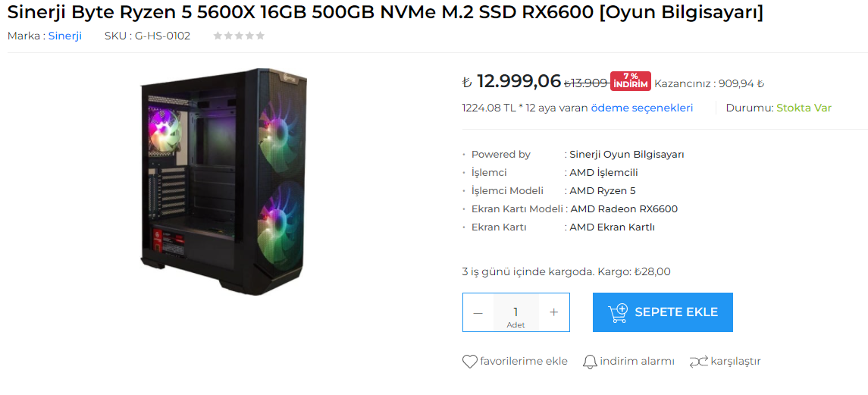Click the green Stokta Var status
The image size is (868, 395).
[x=804, y=108]
